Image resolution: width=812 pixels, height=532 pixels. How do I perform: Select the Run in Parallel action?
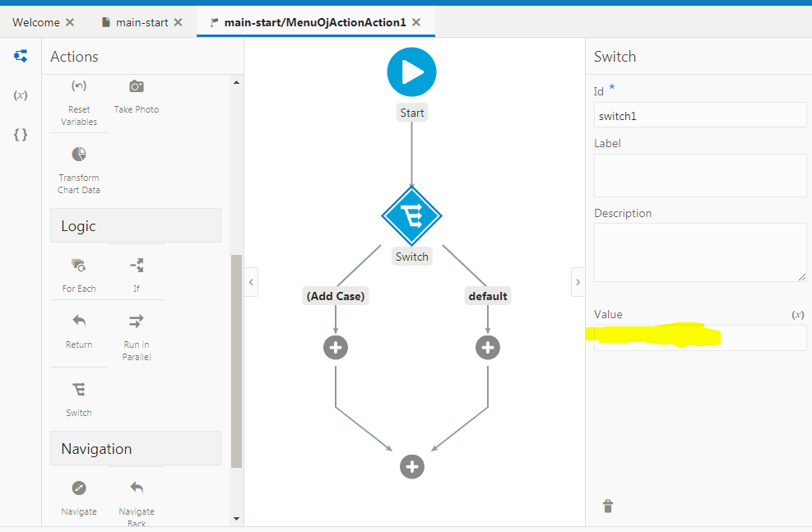coord(136,329)
